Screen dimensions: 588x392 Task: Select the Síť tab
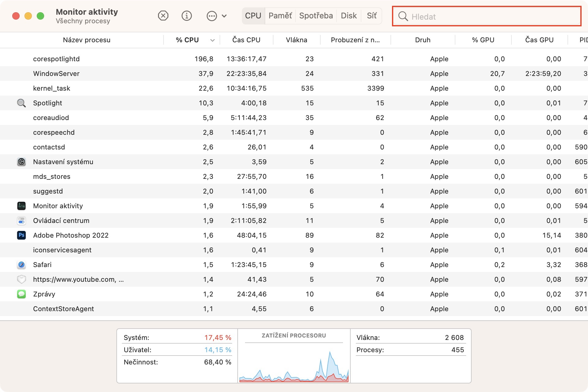tap(371, 16)
